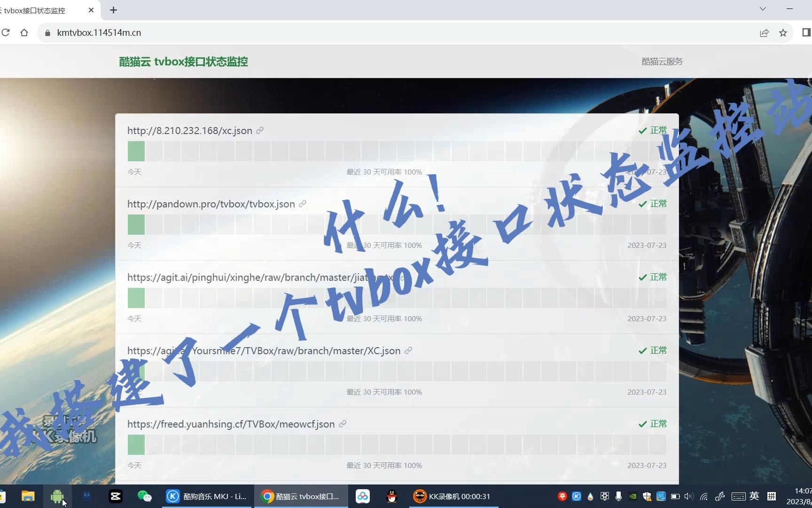
Task: Switch to the 酷狗音乐 MKJ taskbar window
Action: (x=207, y=496)
